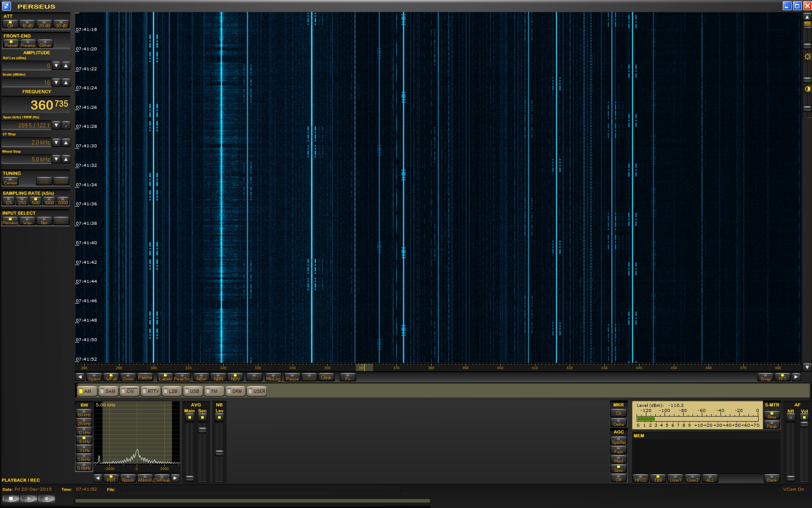Decrease the Ref Lev value with down arrow

click(x=56, y=66)
